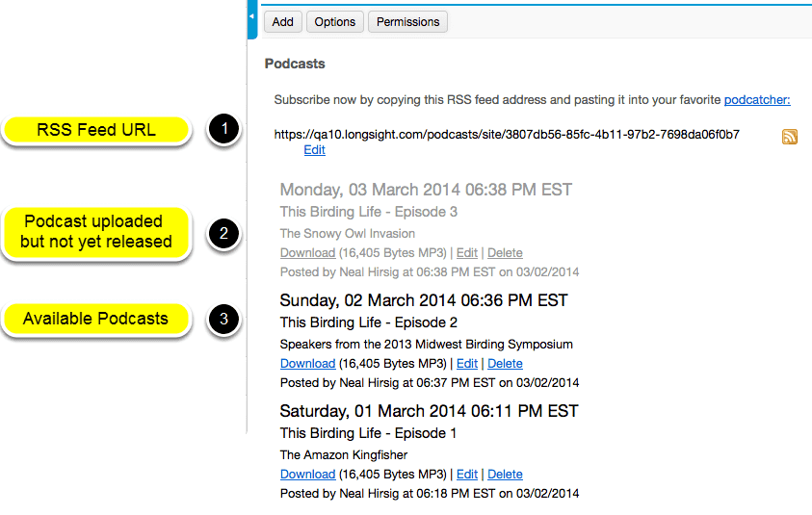Download Episode 1 The Amazon Kingfisher

pos(307,475)
